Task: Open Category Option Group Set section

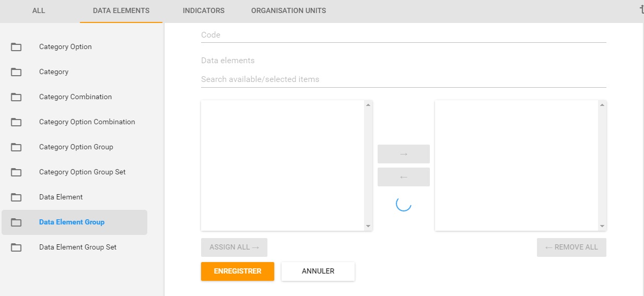Action: (x=82, y=172)
